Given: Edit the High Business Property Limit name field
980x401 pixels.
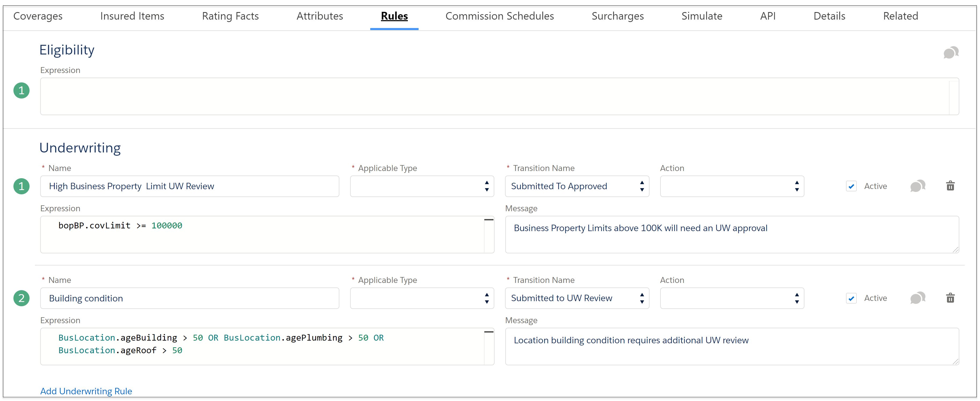Looking at the screenshot, I should click(x=190, y=186).
